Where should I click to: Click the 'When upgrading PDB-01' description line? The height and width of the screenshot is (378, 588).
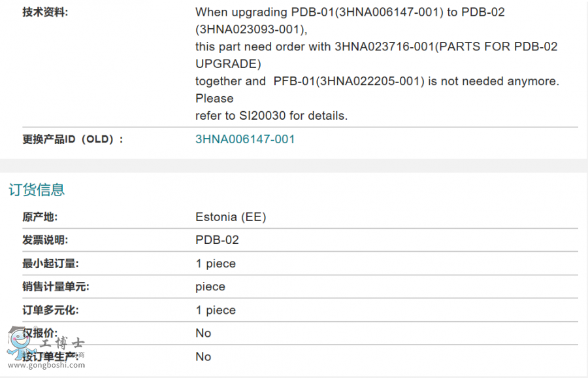tap(350, 12)
